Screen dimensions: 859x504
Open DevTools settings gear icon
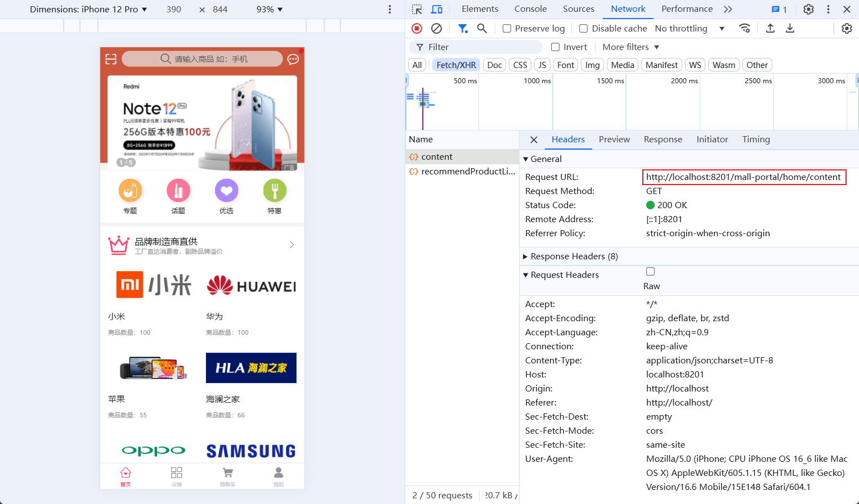coord(808,9)
